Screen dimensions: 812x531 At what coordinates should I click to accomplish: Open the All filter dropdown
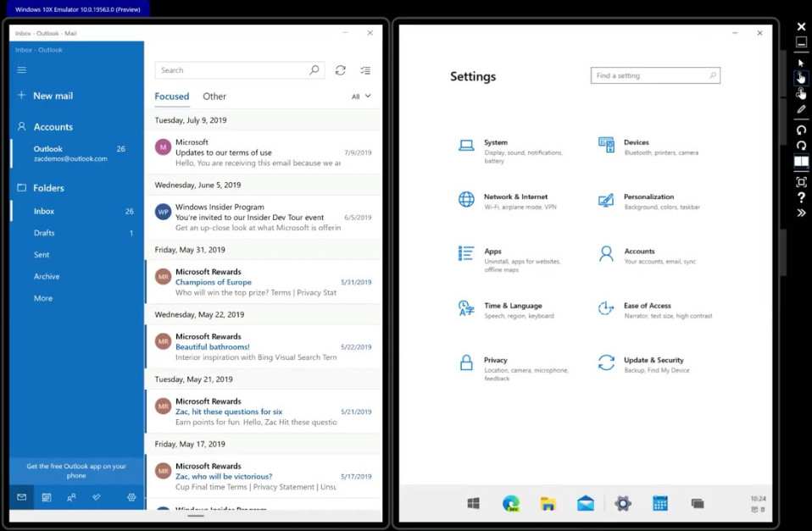coord(361,97)
